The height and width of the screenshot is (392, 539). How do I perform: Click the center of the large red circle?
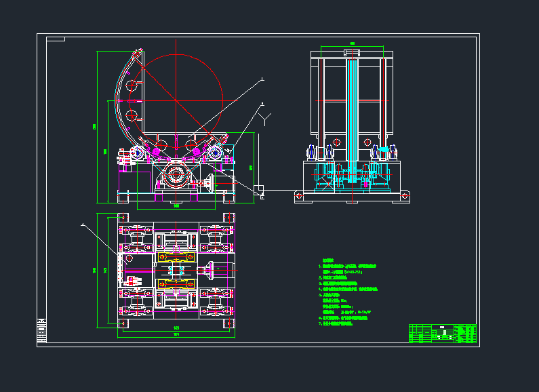tap(175, 100)
